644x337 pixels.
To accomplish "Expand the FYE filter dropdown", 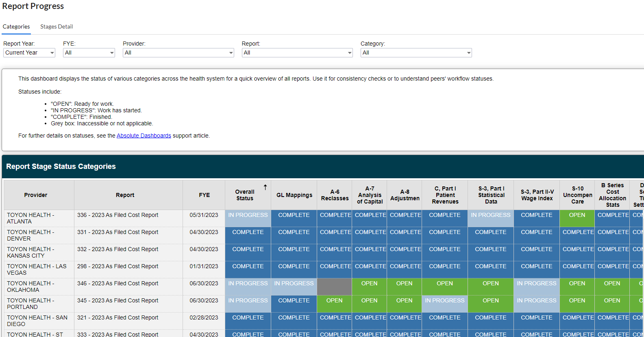I will click(89, 53).
